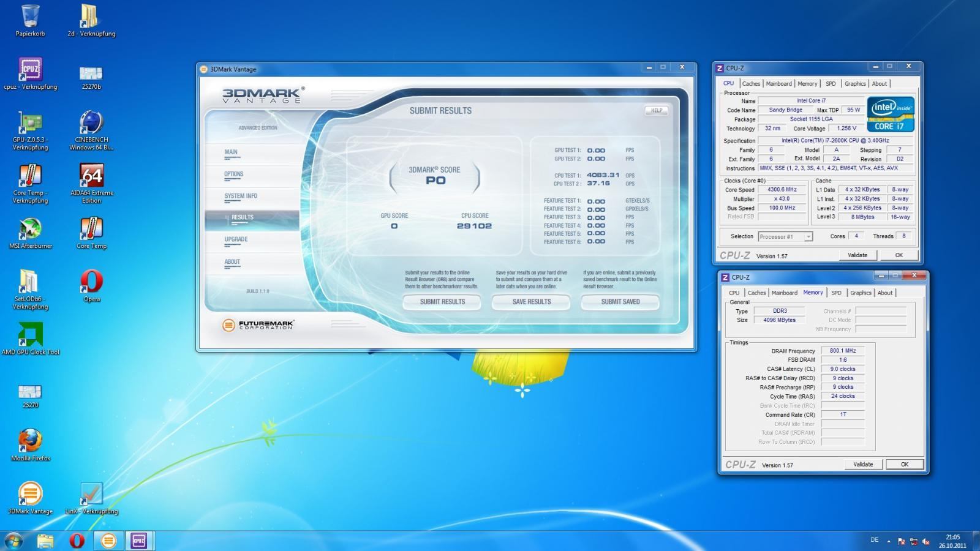The width and height of the screenshot is (980, 551).
Task: Show hidden tray icons arrow
Action: pos(889,541)
